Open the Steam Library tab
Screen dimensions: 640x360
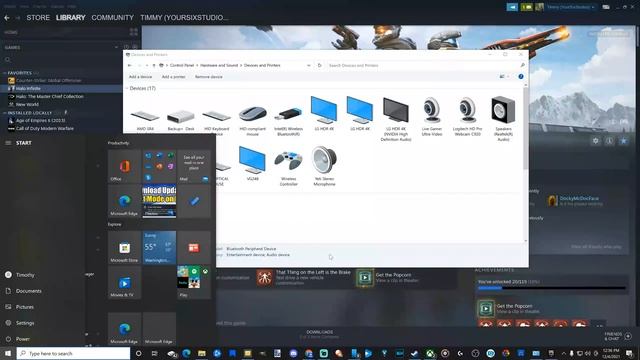[71, 18]
